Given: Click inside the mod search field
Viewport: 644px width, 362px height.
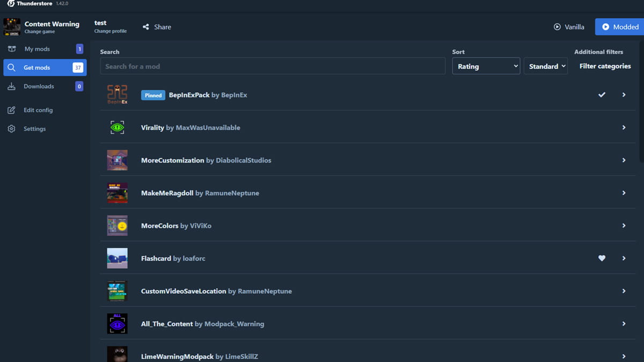Looking at the screenshot, I should point(268,65).
